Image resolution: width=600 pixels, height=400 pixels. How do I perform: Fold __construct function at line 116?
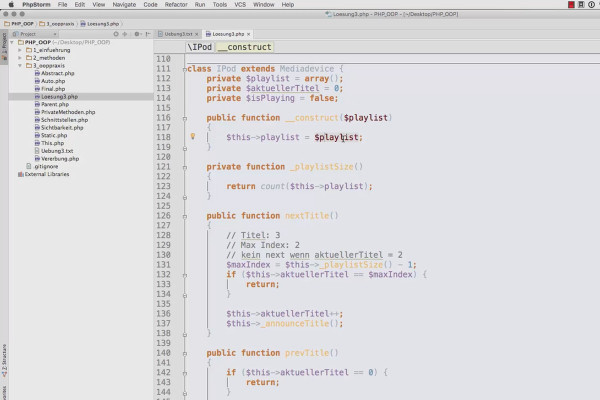tap(185, 118)
